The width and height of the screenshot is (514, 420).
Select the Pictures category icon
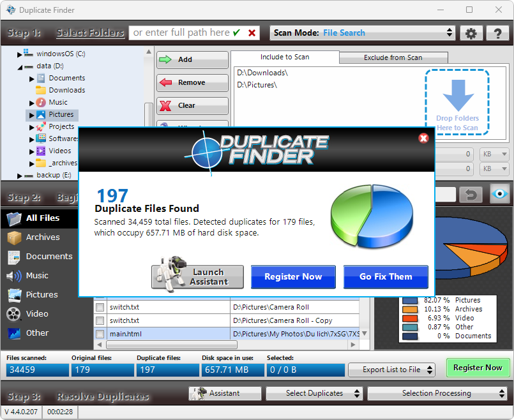tap(14, 295)
